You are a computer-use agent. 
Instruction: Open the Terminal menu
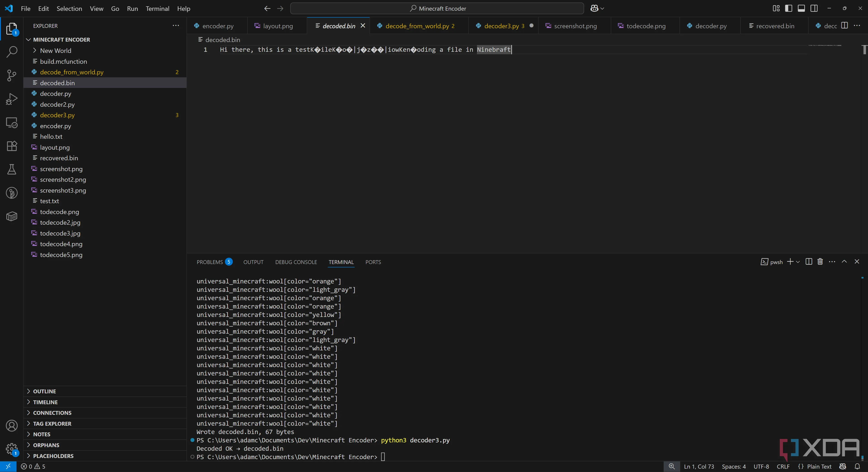157,8
